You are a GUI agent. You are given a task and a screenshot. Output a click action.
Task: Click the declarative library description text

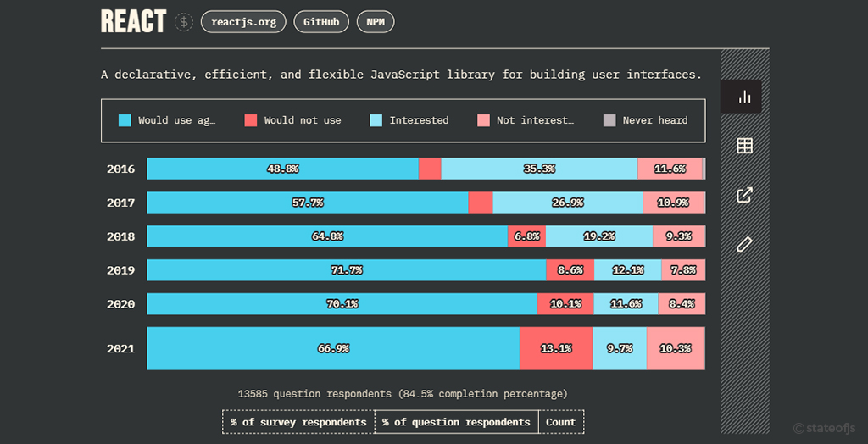tap(401, 75)
